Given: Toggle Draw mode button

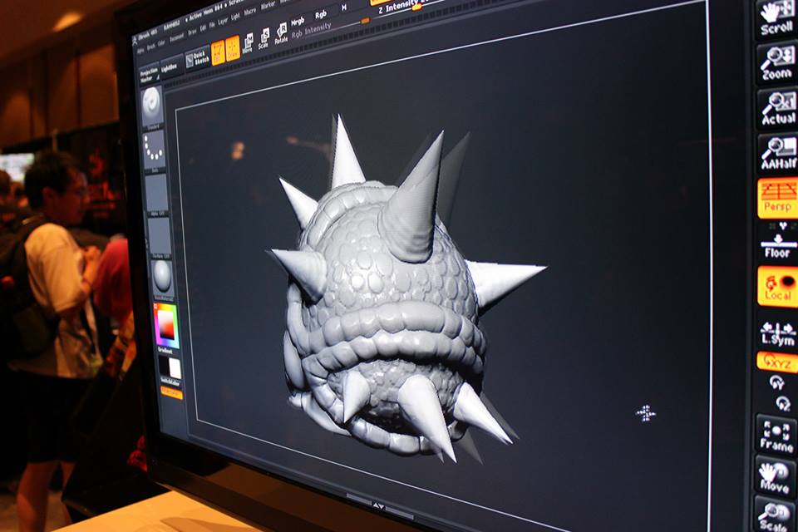Looking at the screenshot, I should coord(233,48).
